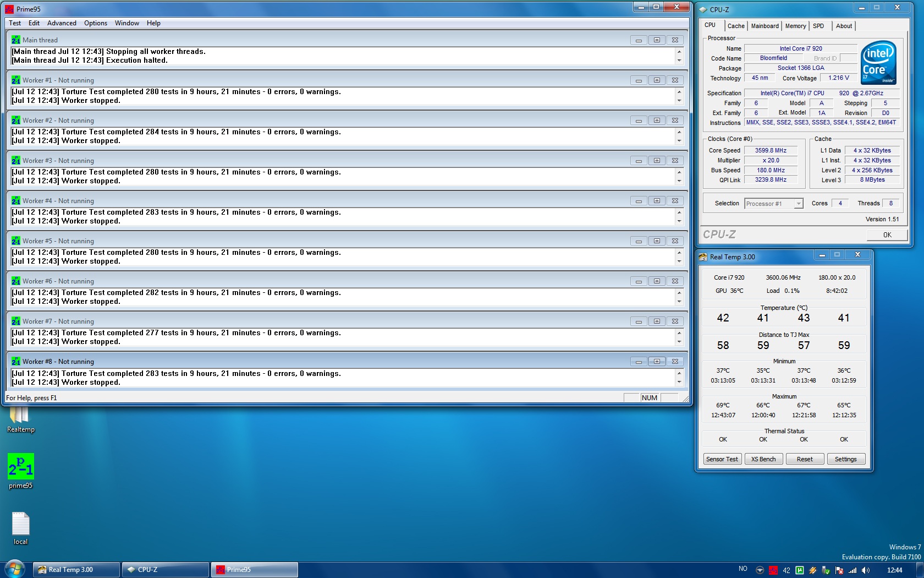This screenshot has width=924, height=578.
Task: Switch to the Cache tab in CPU-Z
Action: [736, 26]
